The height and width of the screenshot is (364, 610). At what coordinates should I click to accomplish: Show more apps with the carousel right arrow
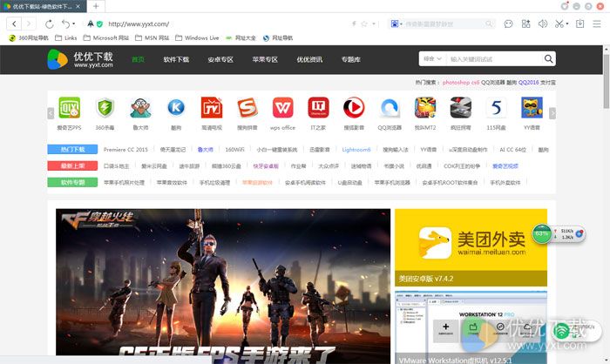tap(552, 113)
